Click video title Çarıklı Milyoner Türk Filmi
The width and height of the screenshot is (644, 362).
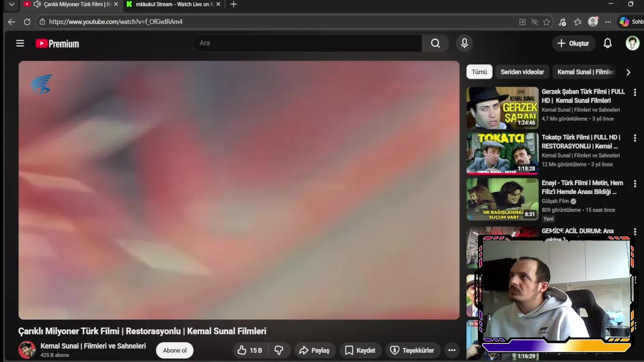point(142,331)
